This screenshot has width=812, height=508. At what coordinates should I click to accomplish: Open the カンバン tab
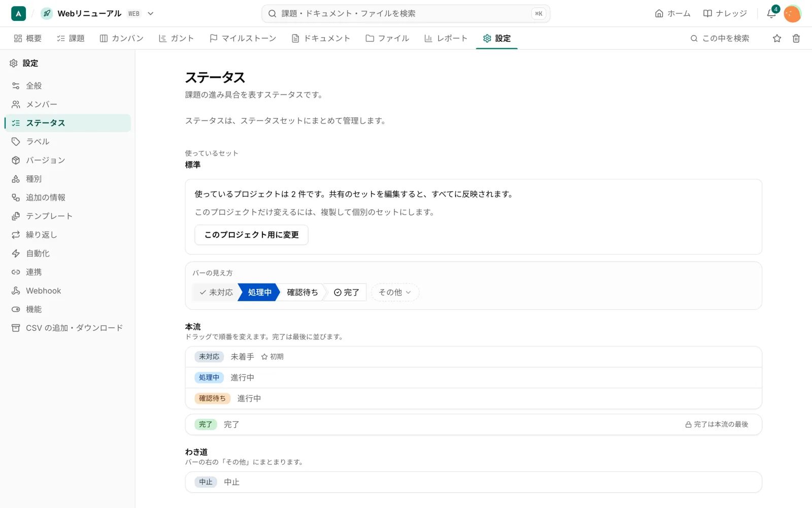[122, 38]
